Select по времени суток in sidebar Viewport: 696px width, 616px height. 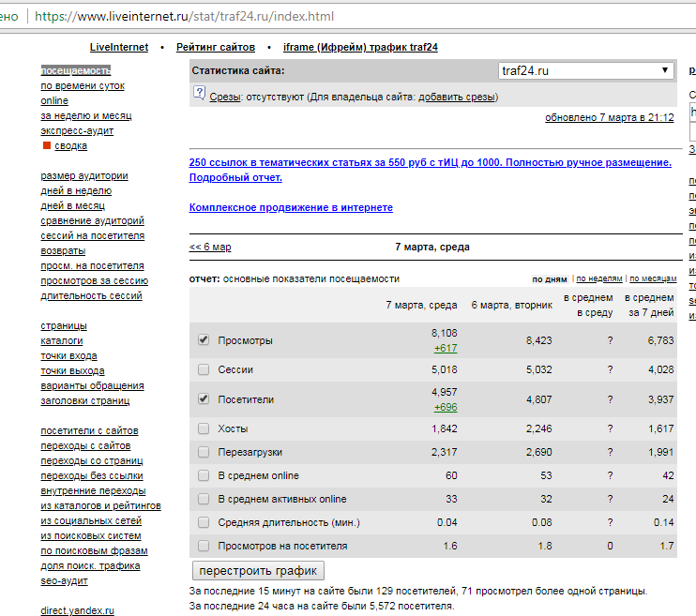point(83,86)
